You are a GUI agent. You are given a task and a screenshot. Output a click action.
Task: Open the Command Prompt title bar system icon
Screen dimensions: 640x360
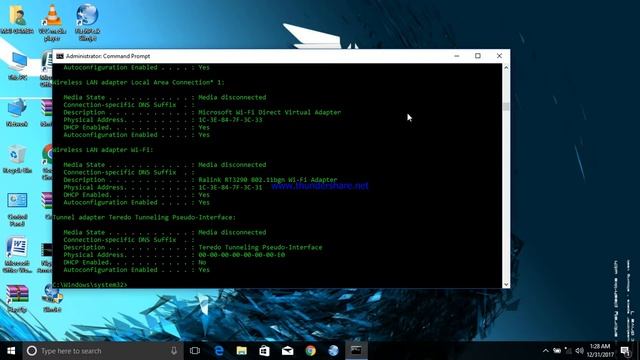click(60, 56)
